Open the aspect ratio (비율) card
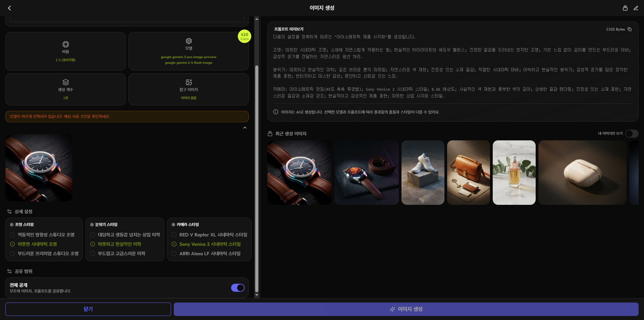Viewport: 644px width, 320px height. tap(65, 51)
